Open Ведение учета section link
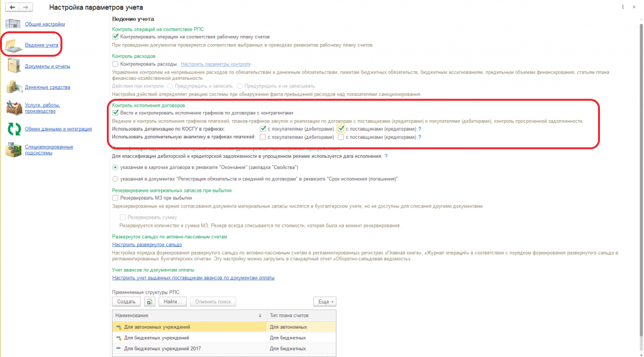Viewport: 644px width, 357px height. click(x=41, y=45)
